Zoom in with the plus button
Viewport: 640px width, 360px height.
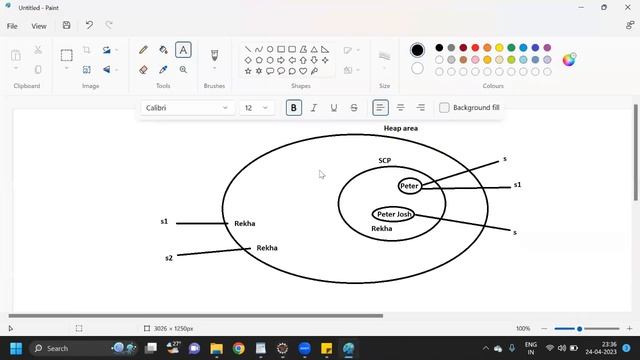(x=629, y=329)
